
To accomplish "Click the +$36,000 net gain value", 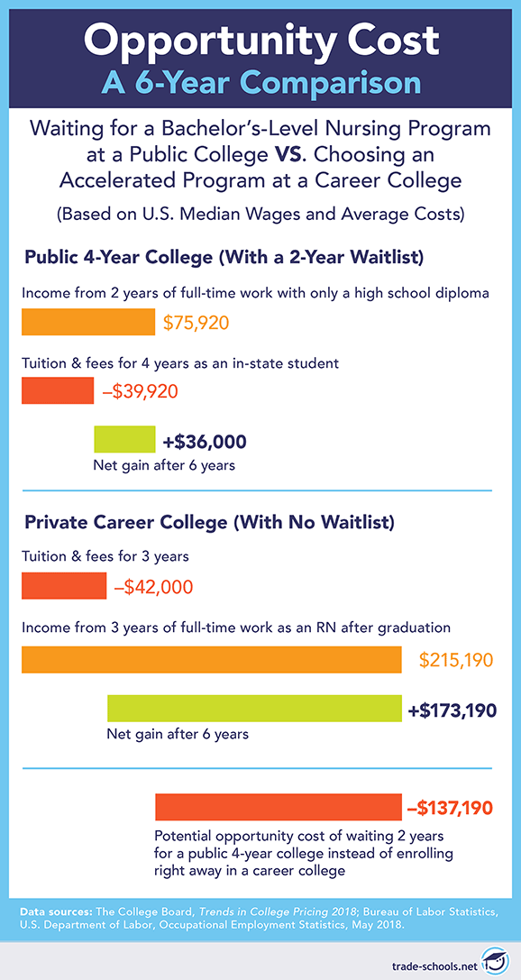I will point(205,441).
